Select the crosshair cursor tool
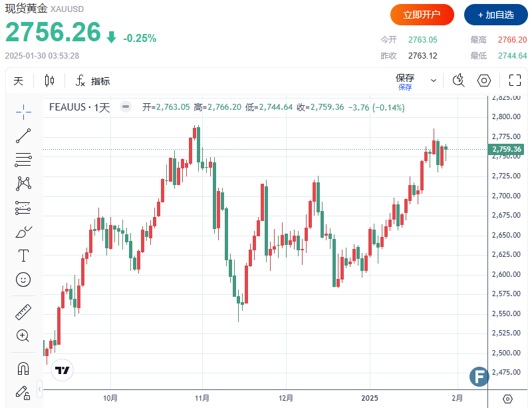This screenshot has width=532, height=408. (x=23, y=110)
